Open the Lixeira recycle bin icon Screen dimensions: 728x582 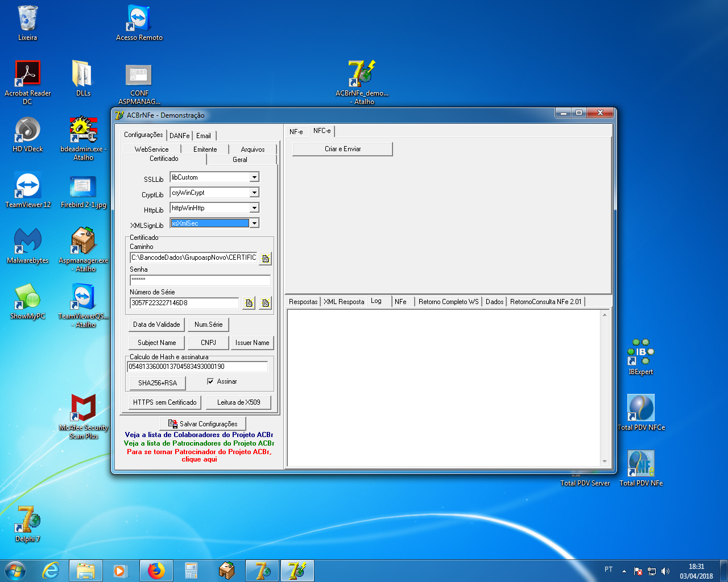[x=27, y=23]
